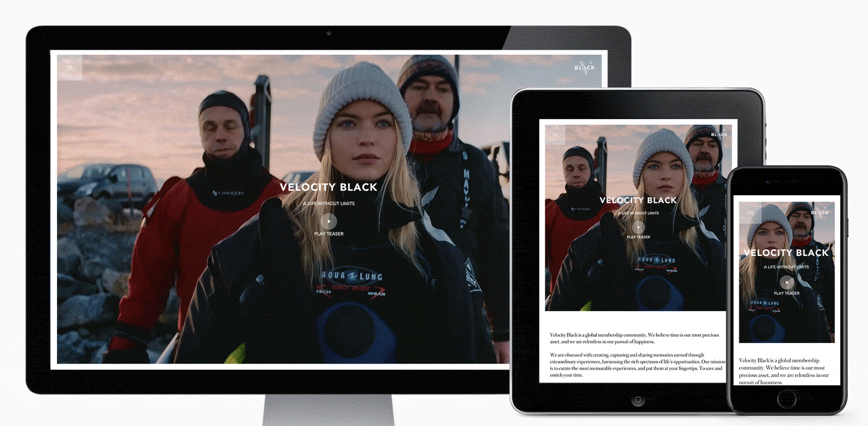This screenshot has height=426, width=868.
Task: Click the BLACK logo on the phone
Action: pos(820,212)
